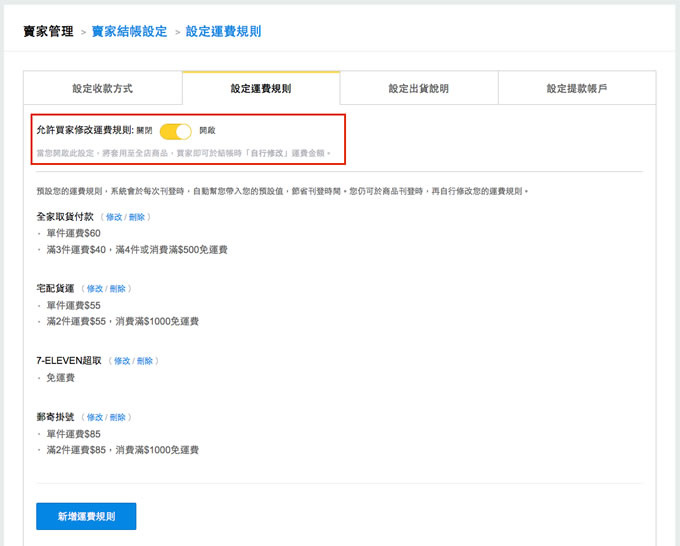680x546 pixels.
Task: Toggle the allow buyer shipping modification switch
Action: 175,131
